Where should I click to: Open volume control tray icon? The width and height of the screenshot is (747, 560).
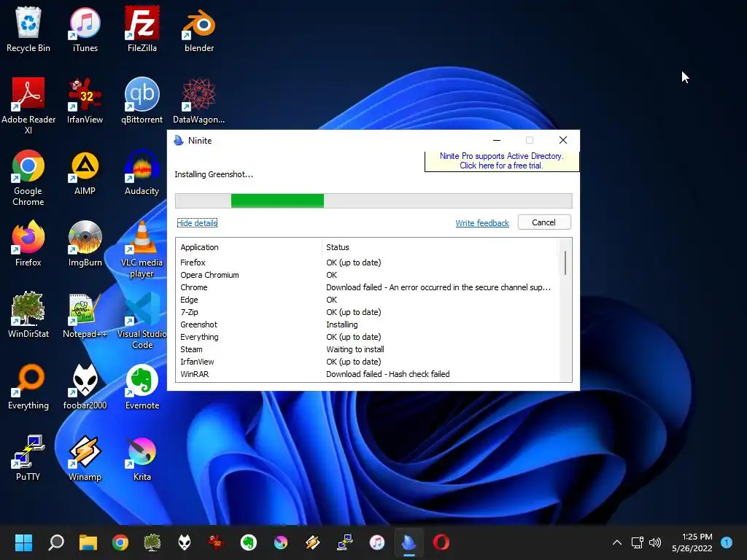point(656,542)
